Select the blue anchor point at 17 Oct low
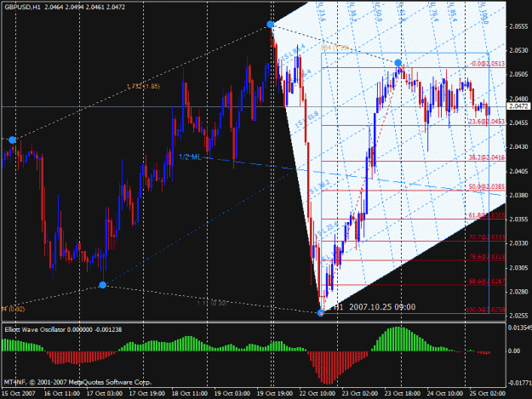 tap(102, 285)
